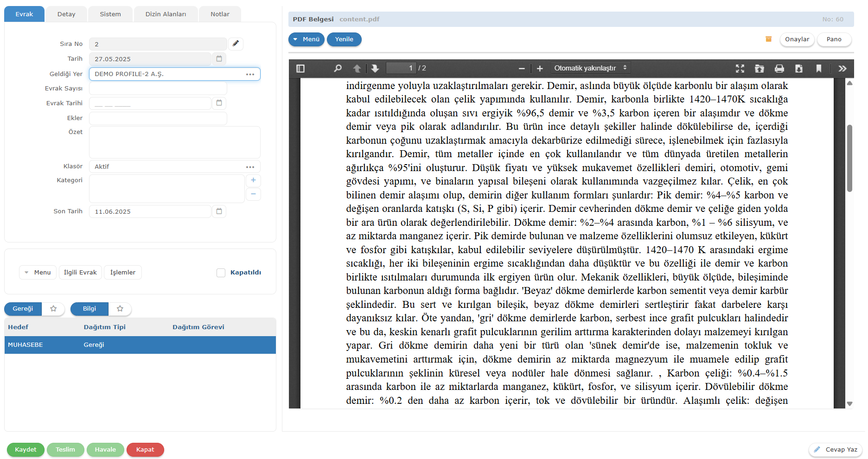Open the PDF search magnifier tool
This screenshot has height=459, width=868.
pos(338,69)
